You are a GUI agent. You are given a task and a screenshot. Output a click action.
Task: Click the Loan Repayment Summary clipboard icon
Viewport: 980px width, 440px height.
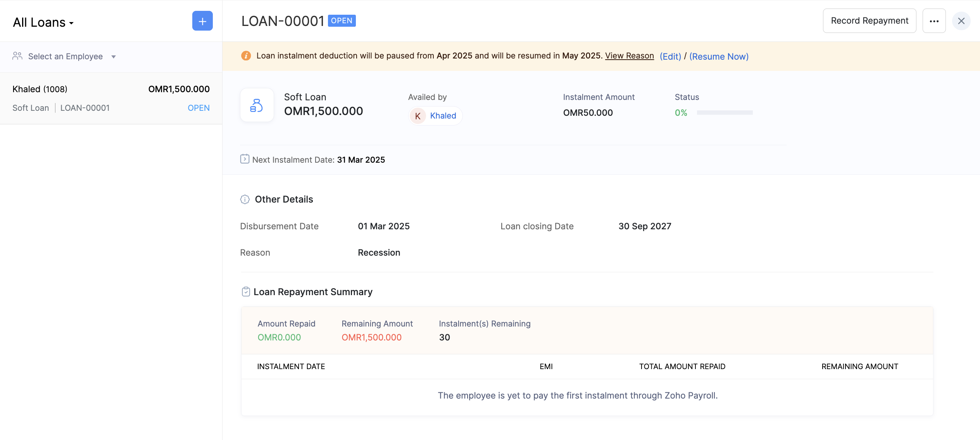tap(246, 292)
